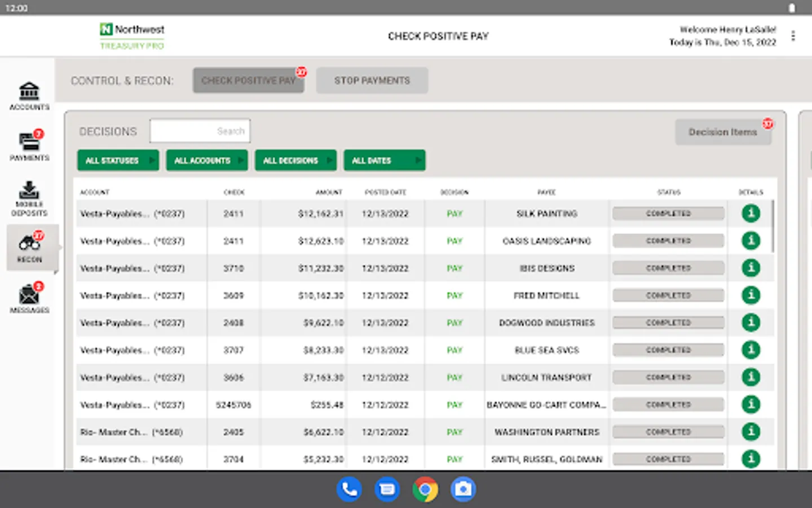The height and width of the screenshot is (508, 812).
Task: Expand the All Accounts filter
Action: (x=207, y=160)
